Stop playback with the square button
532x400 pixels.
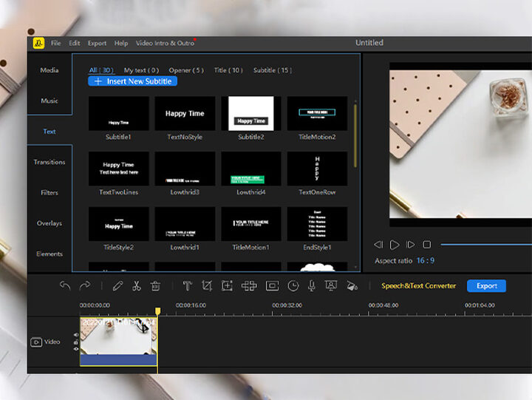click(x=426, y=244)
